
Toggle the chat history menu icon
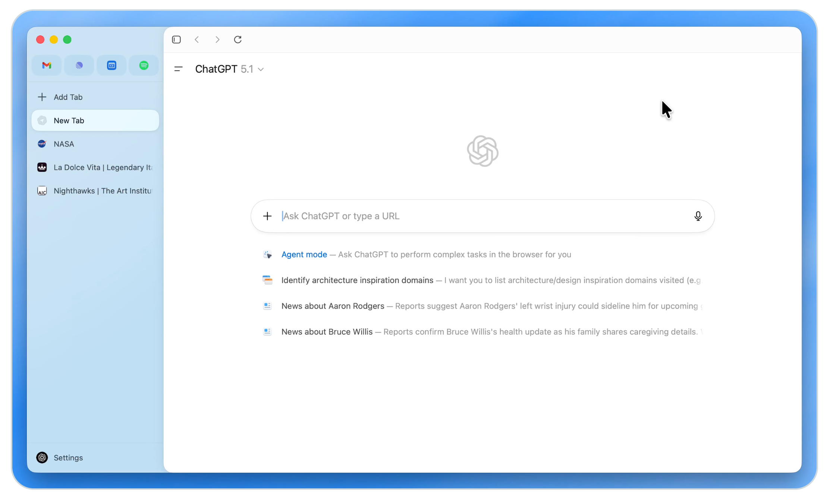point(179,69)
